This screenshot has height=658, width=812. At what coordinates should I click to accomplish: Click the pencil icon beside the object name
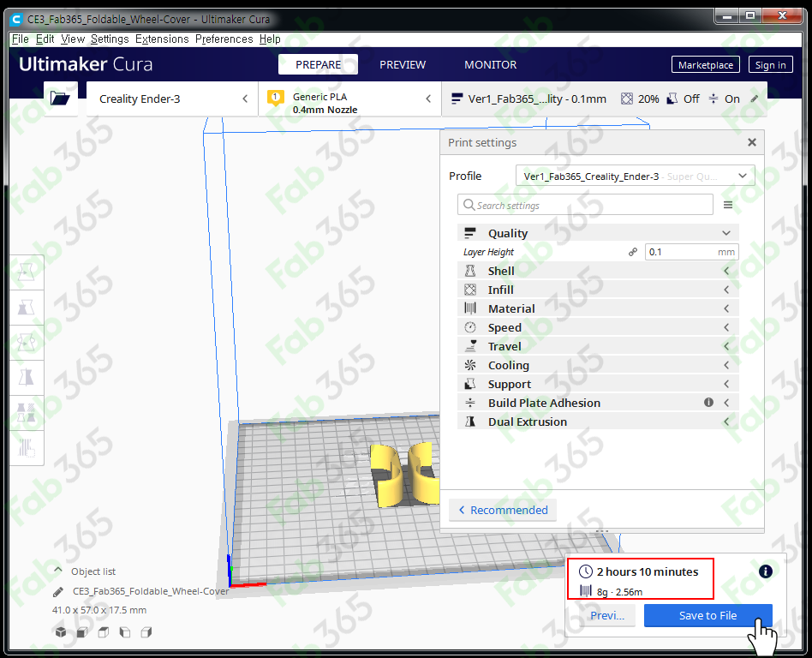coord(58,591)
